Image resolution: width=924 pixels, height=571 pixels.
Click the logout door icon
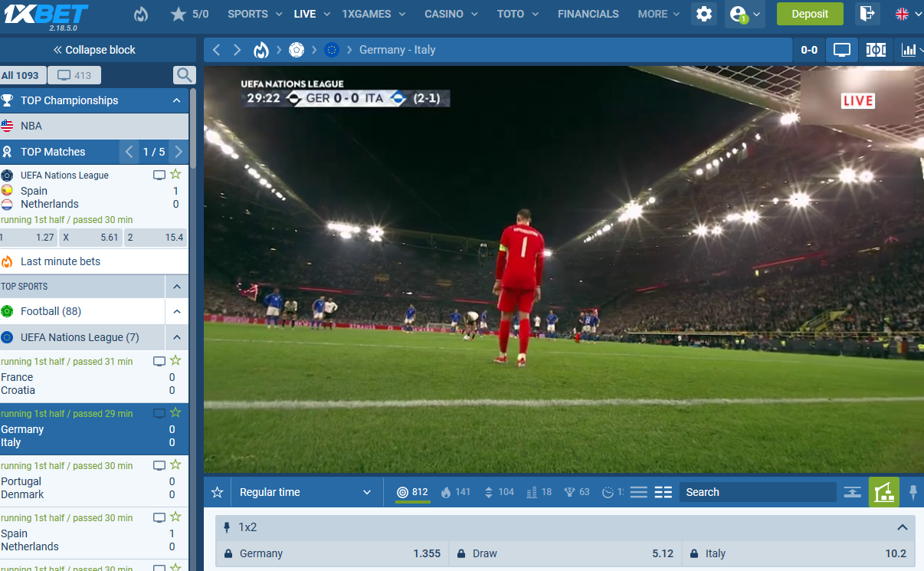[867, 14]
